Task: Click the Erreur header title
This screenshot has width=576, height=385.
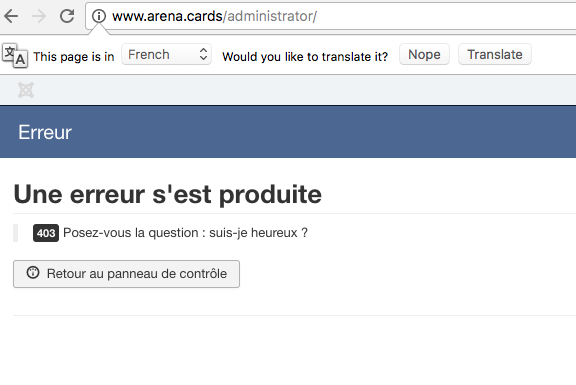Action: pos(45,132)
